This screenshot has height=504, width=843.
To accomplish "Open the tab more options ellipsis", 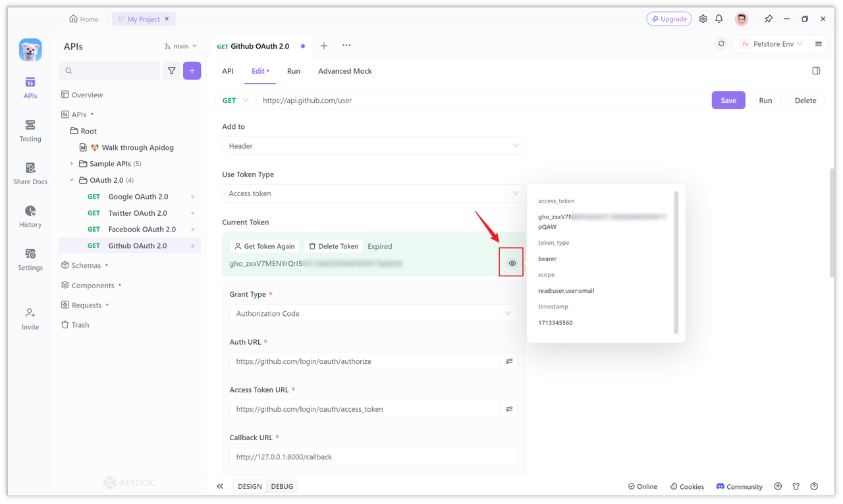I will 346,46.
